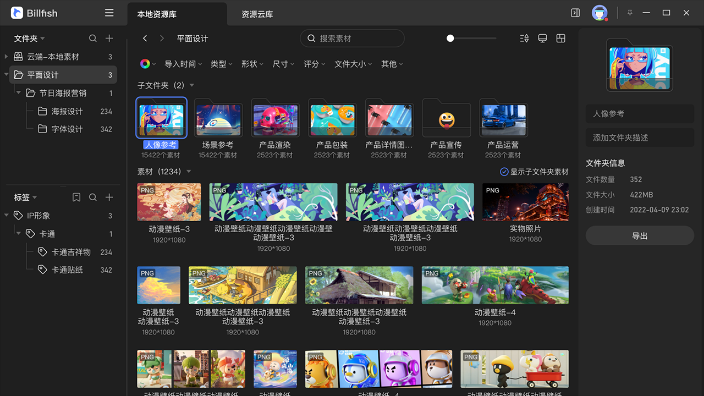Click the 添加文件夹描述 description field

click(640, 137)
